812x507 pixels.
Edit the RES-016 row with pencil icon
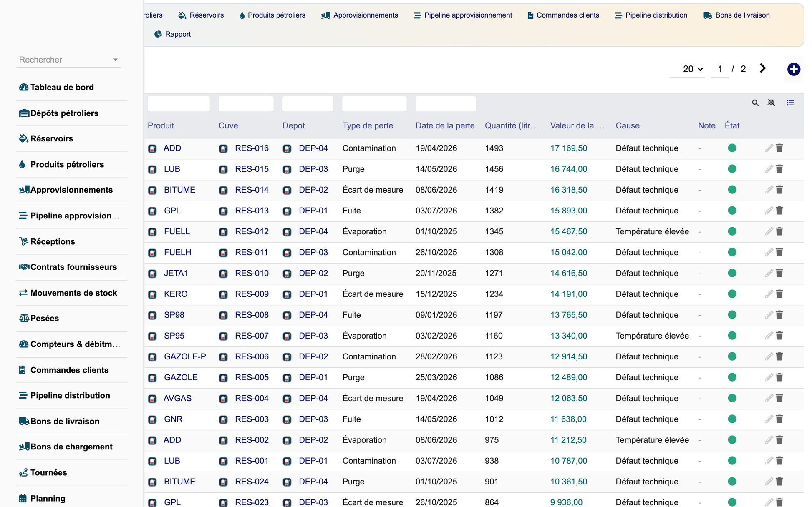(x=769, y=148)
